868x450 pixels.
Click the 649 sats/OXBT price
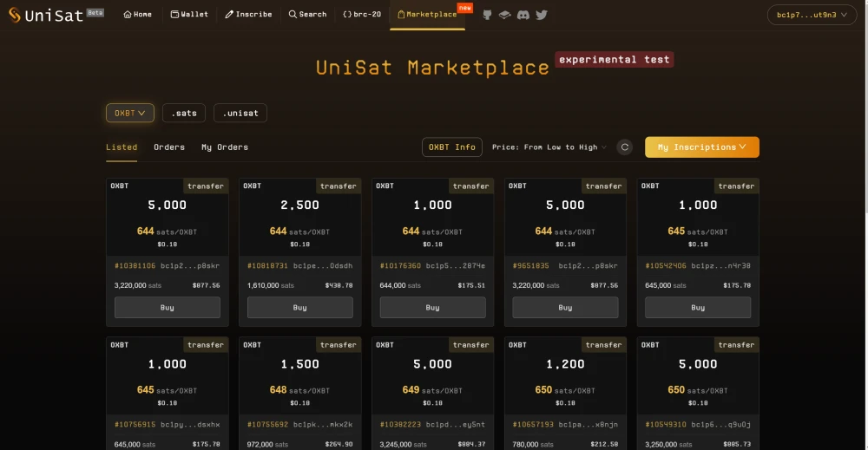432,390
